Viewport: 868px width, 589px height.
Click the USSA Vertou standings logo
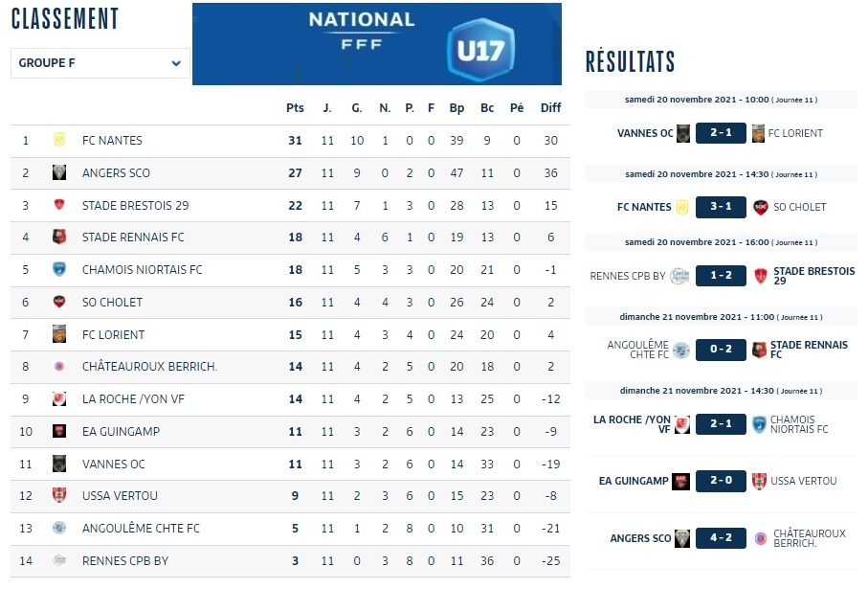(59, 496)
